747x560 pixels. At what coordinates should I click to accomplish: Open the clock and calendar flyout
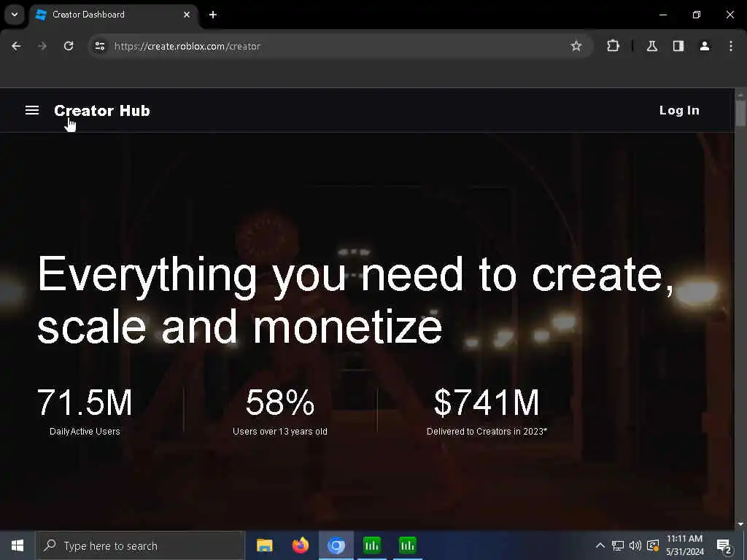click(684, 545)
